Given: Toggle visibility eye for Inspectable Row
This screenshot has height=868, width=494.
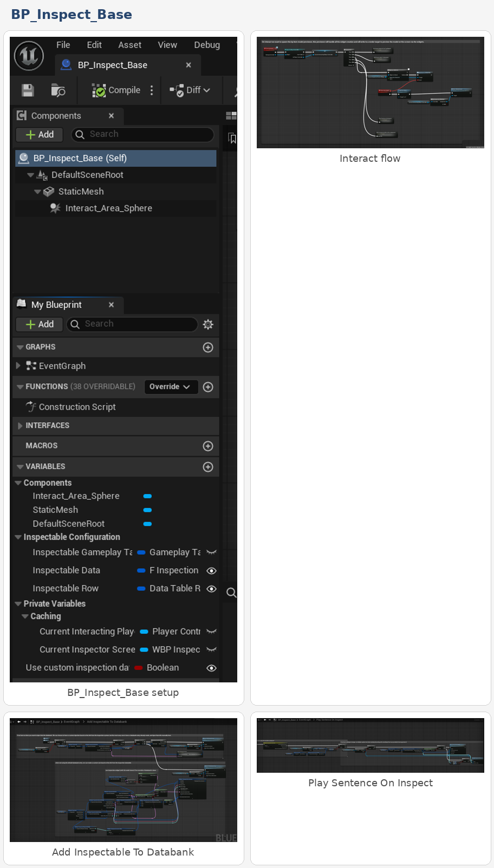Looking at the screenshot, I should [x=211, y=589].
